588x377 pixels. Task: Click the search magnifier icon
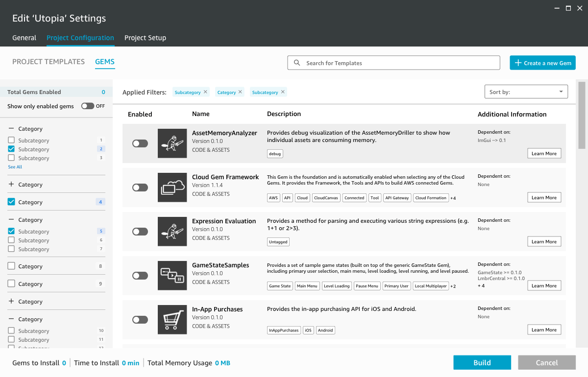[x=297, y=63]
